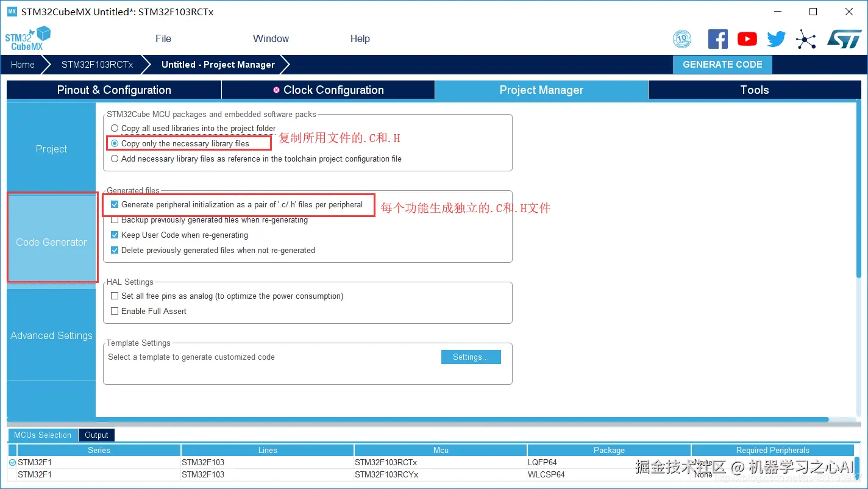Viewport: 868px width, 489px height.
Task: Enable Set all free pins as analog
Action: click(115, 296)
